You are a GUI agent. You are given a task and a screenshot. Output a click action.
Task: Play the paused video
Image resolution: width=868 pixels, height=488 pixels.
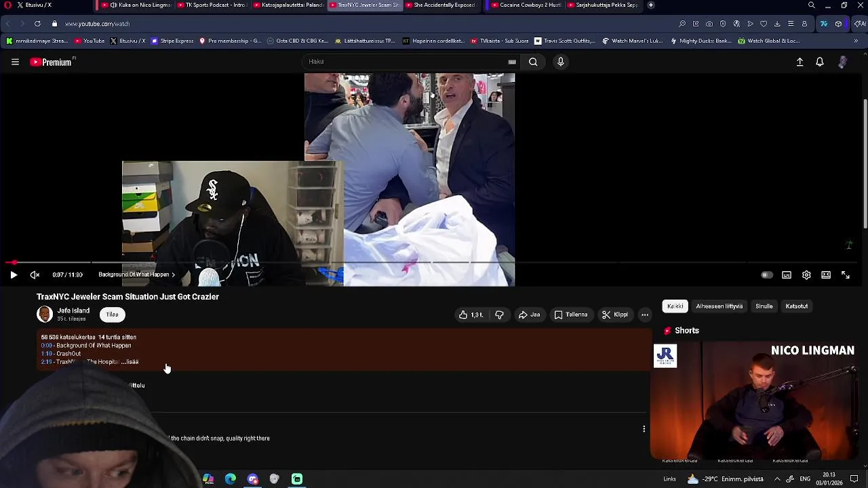(14, 274)
